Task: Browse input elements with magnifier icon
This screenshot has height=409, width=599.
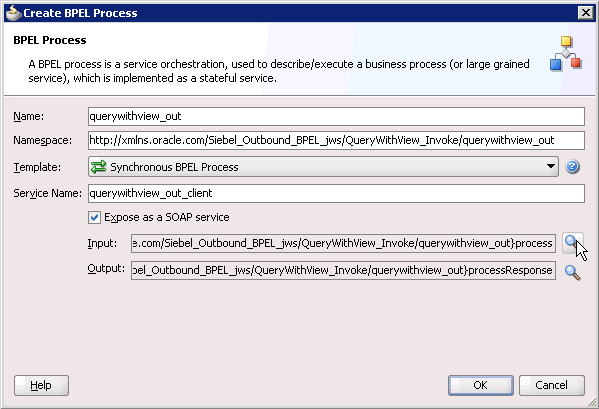Action: (573, 243)
